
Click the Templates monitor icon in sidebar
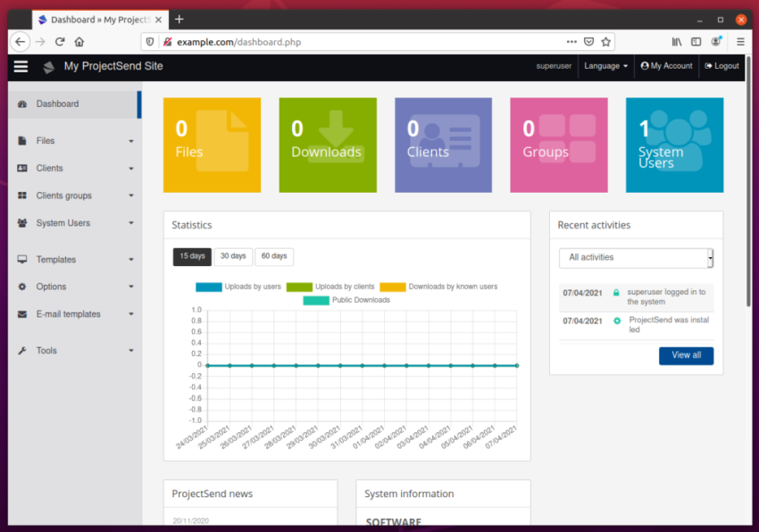[22, 260]
